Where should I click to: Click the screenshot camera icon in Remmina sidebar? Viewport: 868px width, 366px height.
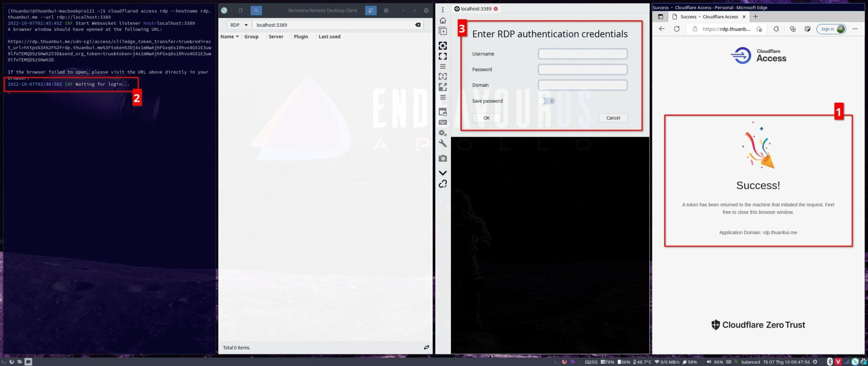point(443,159)
